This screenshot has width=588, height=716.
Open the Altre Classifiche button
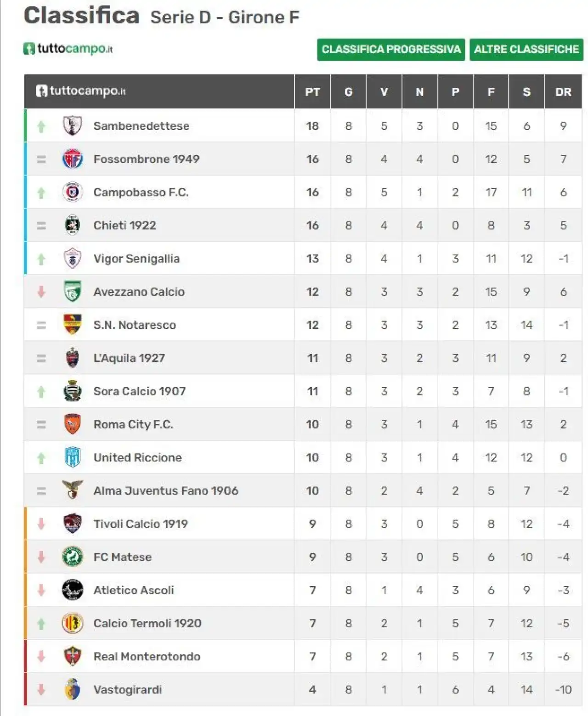526,49
